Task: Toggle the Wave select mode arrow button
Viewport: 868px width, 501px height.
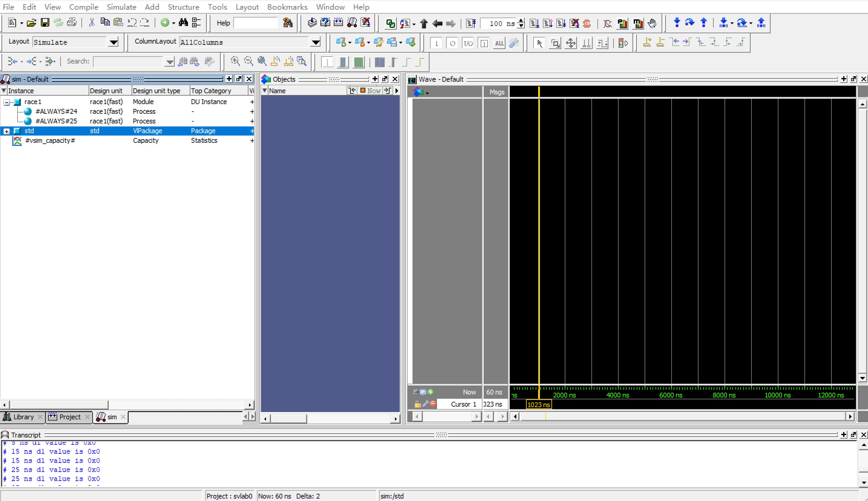Action: (539, 43)
